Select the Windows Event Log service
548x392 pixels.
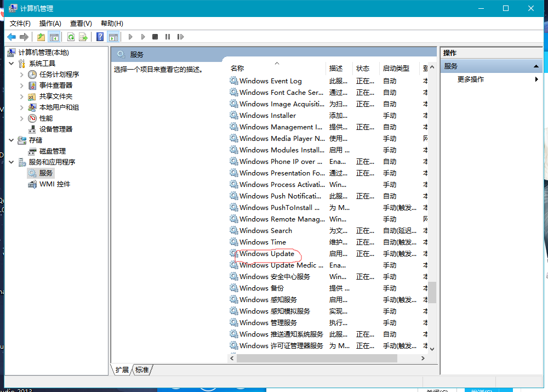click(271, 81)
